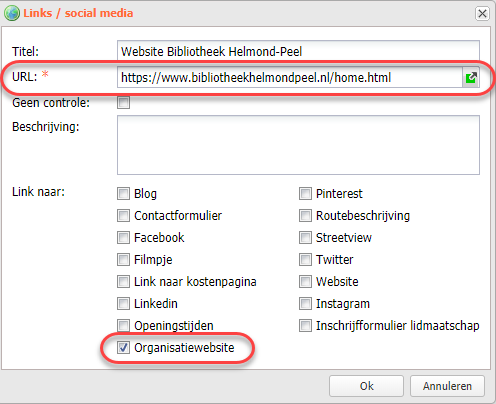This screenshot has height=404, width=496.
Task: Enable the Pinterest checkbox
Action: 305,194
